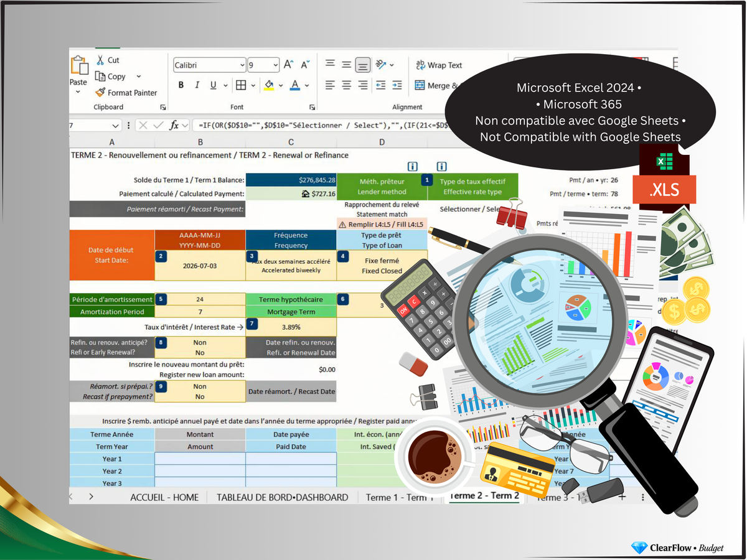Select start date cell 2026-07-03
Viewport: 747px width, 560px height.
[x=200, y=265]
